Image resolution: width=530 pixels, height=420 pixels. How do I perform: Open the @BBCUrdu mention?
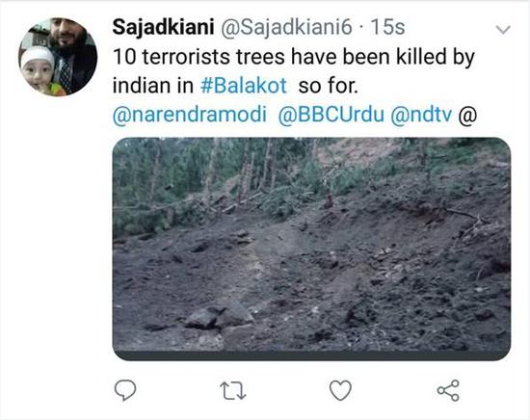(x=331, y=115)
